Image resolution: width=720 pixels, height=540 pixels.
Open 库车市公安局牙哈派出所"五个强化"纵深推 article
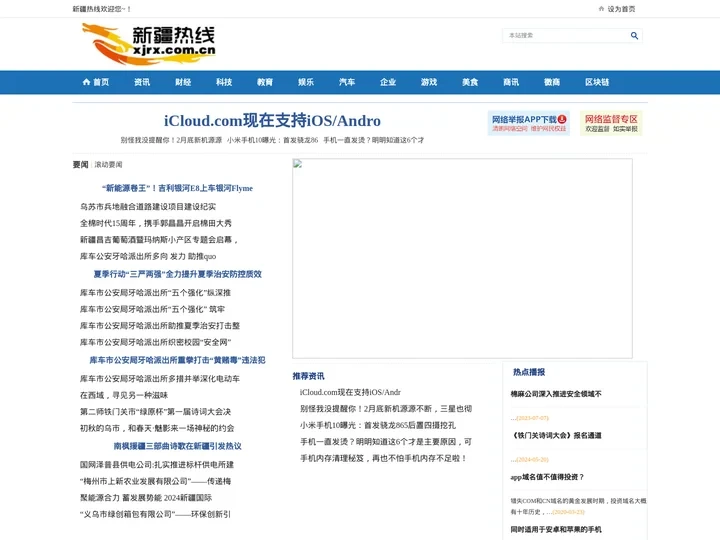pos(155,292)
